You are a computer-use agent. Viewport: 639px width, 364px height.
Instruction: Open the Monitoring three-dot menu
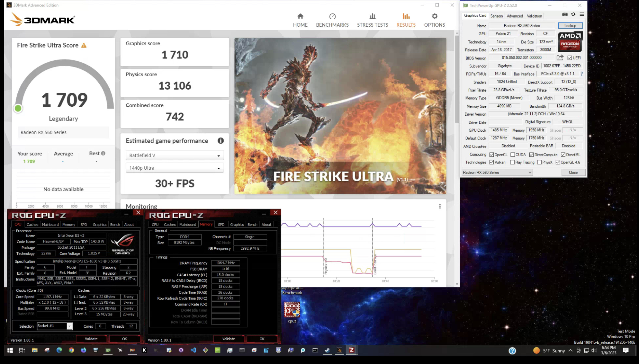440,206
